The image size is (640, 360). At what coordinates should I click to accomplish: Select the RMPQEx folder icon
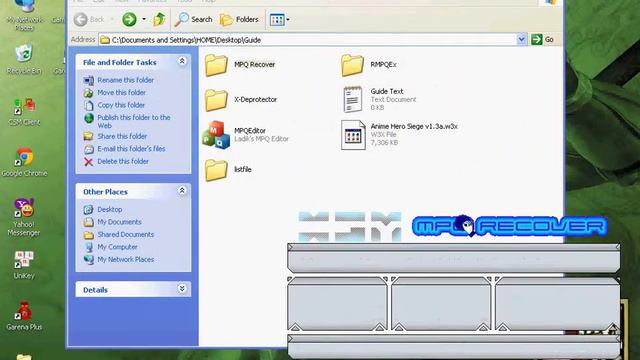352,64
